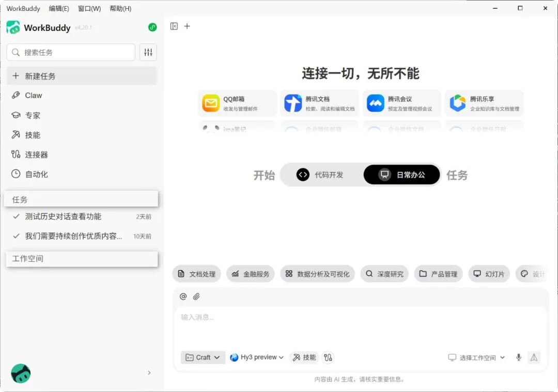558x392 pixels.
Task: Open the 自动化 sidebar section
Action: click(x=82, y=174)
